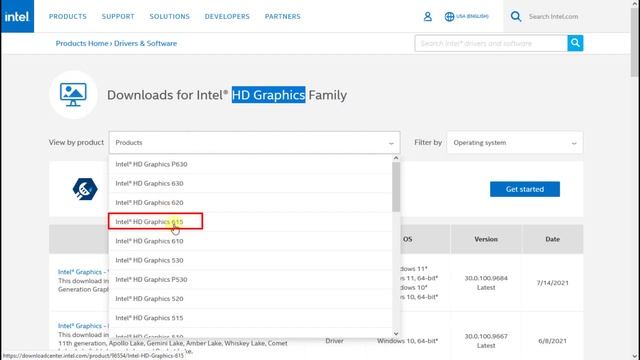Image resolution: width=640 pixels, height=360 pixels.
Task: Collapse the Products dropdown
Action: 254,142
